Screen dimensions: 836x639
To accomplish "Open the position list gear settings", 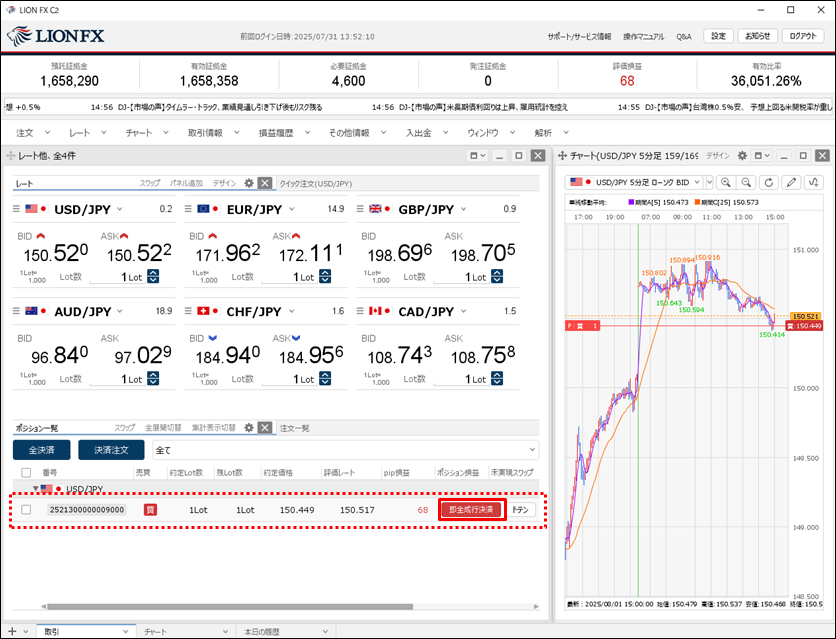I will click(x=248, y=427).
